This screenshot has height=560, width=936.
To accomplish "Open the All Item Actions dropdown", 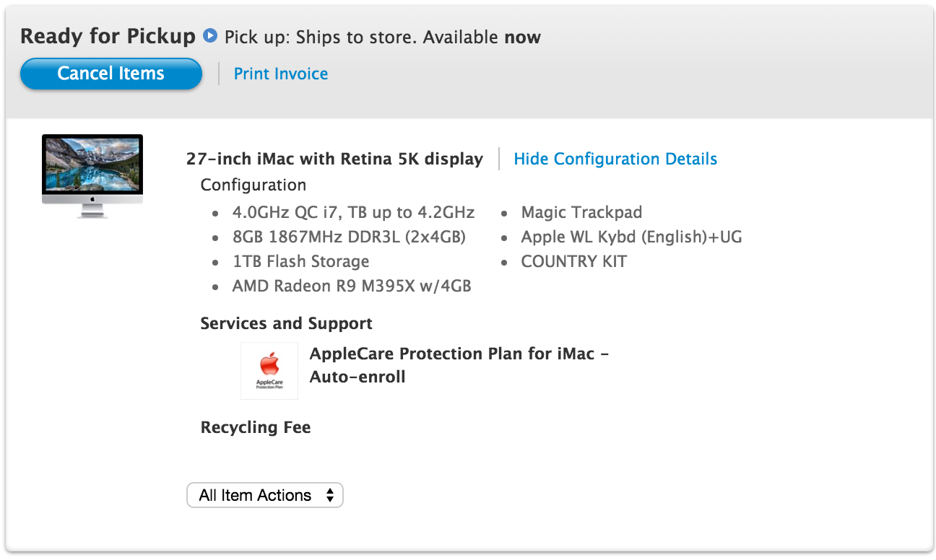I will pyautogui.click(x=264, y=495).
